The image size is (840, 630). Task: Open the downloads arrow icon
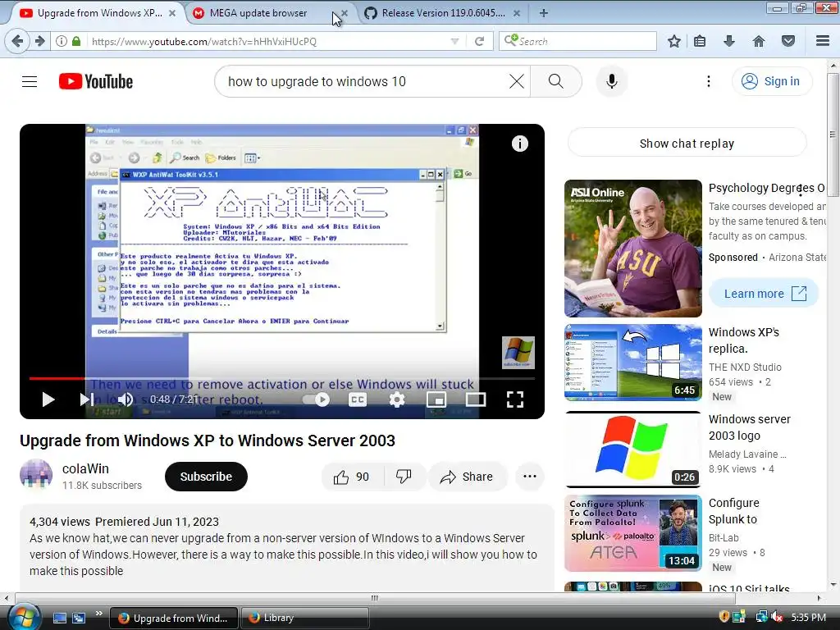[729, 41]
